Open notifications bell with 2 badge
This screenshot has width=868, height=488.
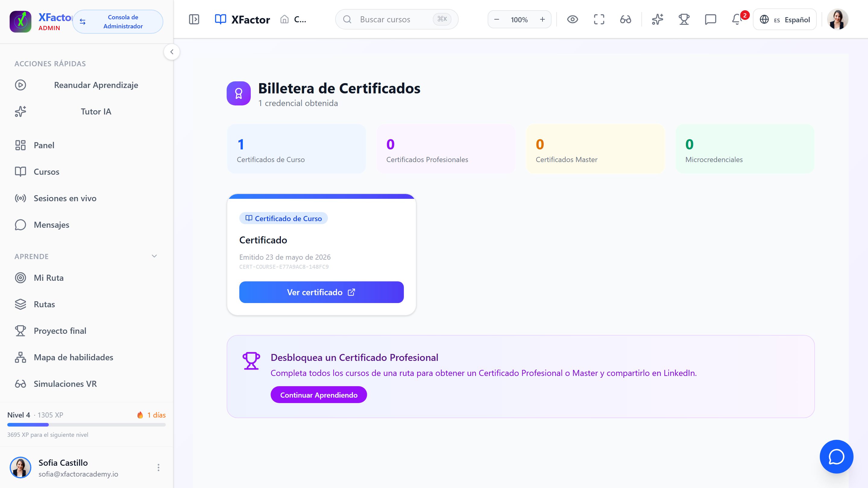738,19
